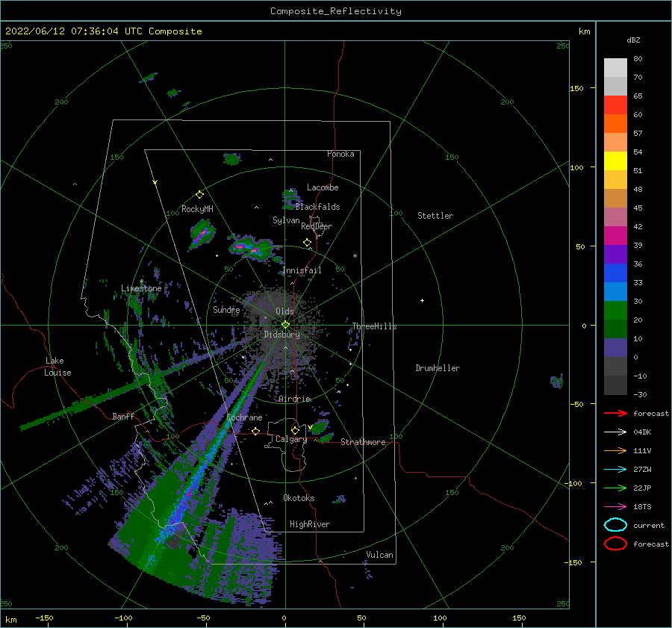Pick the orange 57–60 dBZ swatch
The height and width of the screenshot is (628, 672).
coord(615,124)
